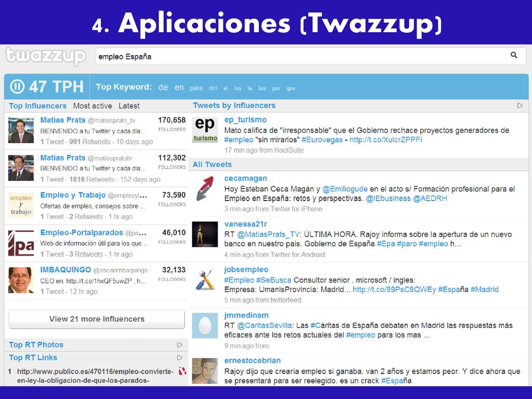Click the #Madrid hashtag

(485, 290)
